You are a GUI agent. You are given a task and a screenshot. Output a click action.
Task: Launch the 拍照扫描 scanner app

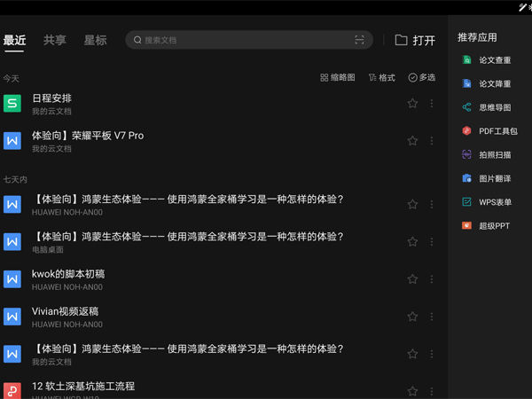(487, 154)
